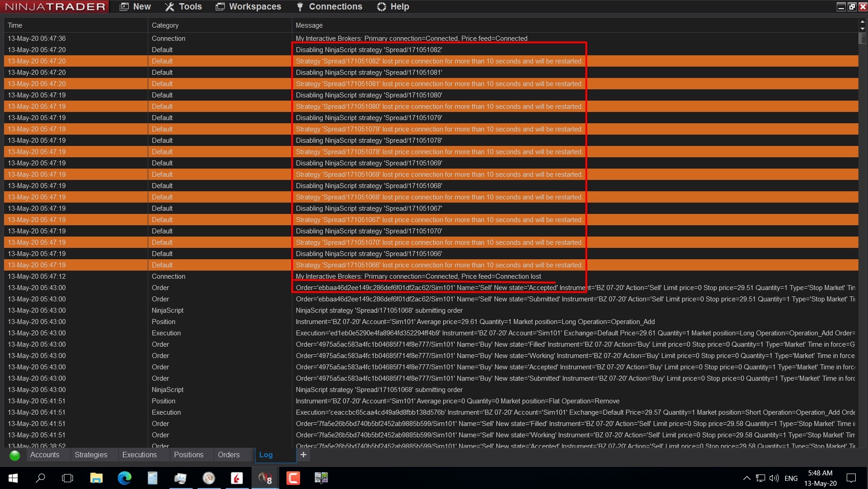Image resolution: width=868 pixels, height=489 pixels.
Task: Switch to the Strategies tab
Action: (91, 455)
